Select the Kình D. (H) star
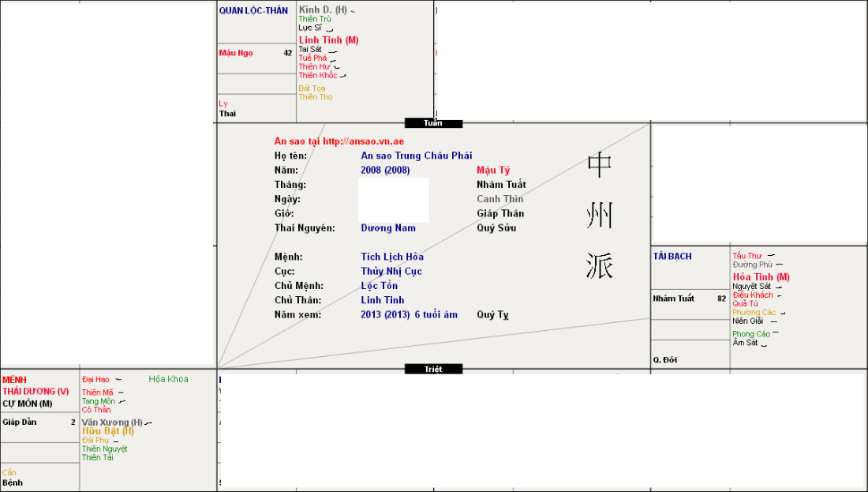The width and height of the screenshot is (868, 492). pos(323,9)
